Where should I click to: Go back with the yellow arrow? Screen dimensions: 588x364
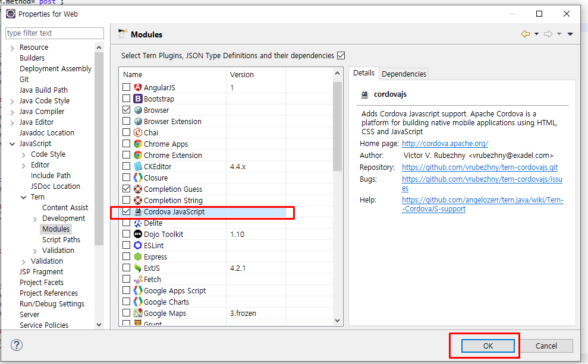point(526,34)
